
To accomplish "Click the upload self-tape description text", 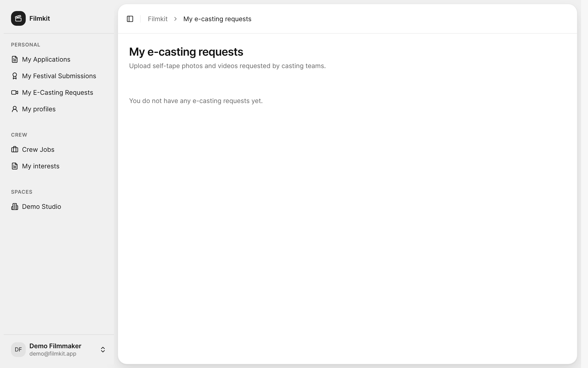I will tap(227, 66).
